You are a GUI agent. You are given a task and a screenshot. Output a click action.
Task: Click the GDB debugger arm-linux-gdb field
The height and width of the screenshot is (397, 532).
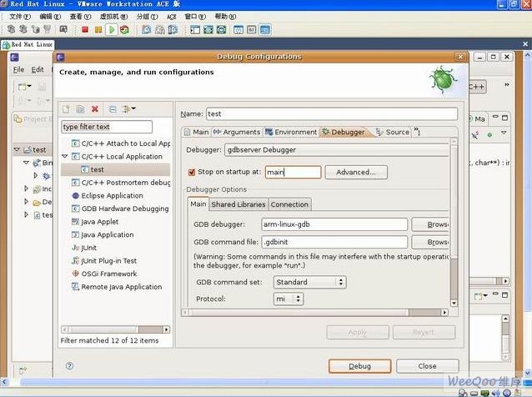[x=334, y=224]
